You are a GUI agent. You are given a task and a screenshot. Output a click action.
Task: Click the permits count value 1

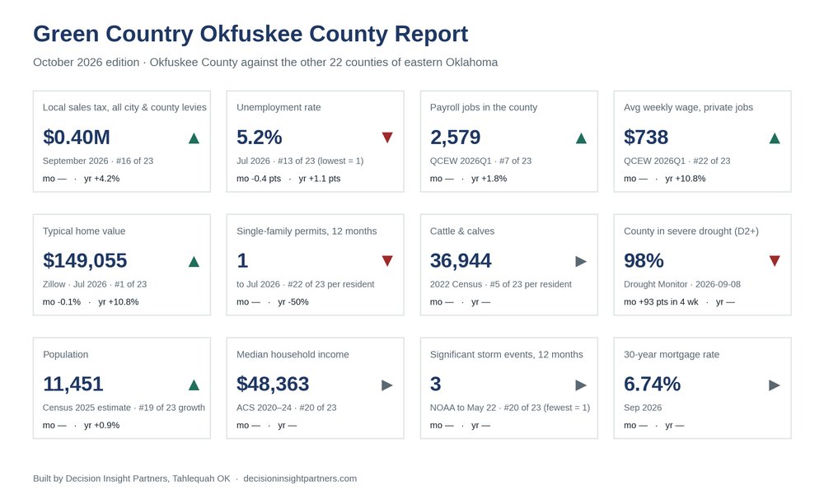pyautogui.click(x=242, y=260)
